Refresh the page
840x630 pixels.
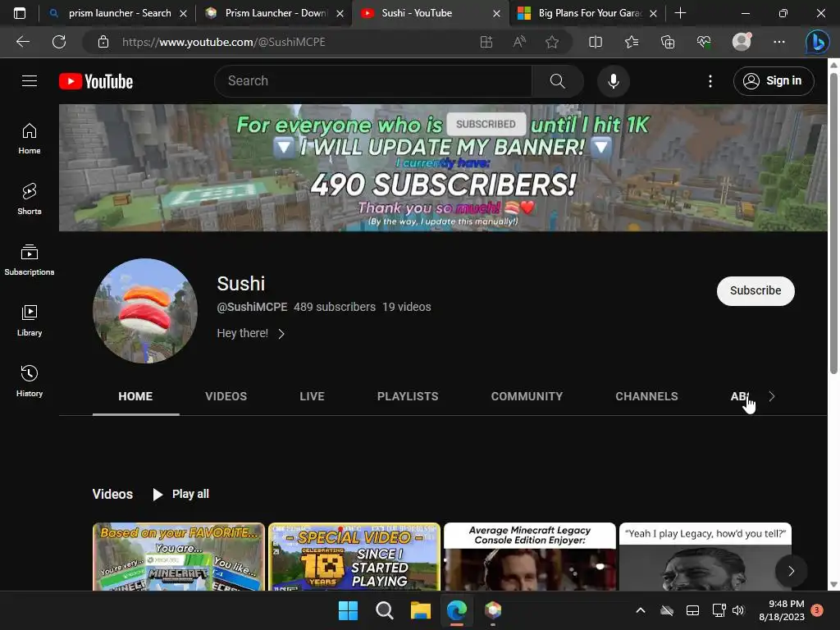coord(59,42)
